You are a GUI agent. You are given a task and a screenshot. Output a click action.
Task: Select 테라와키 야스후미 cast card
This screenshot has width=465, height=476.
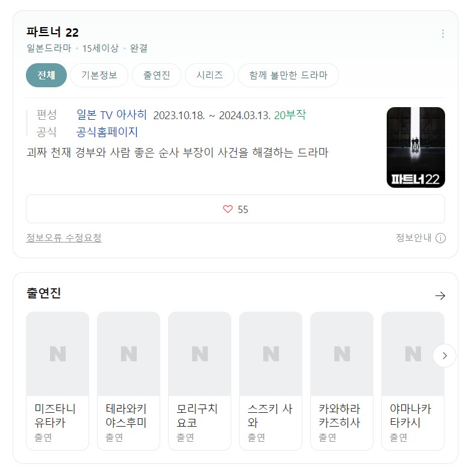pyautogui.click(x=128, y=380)
